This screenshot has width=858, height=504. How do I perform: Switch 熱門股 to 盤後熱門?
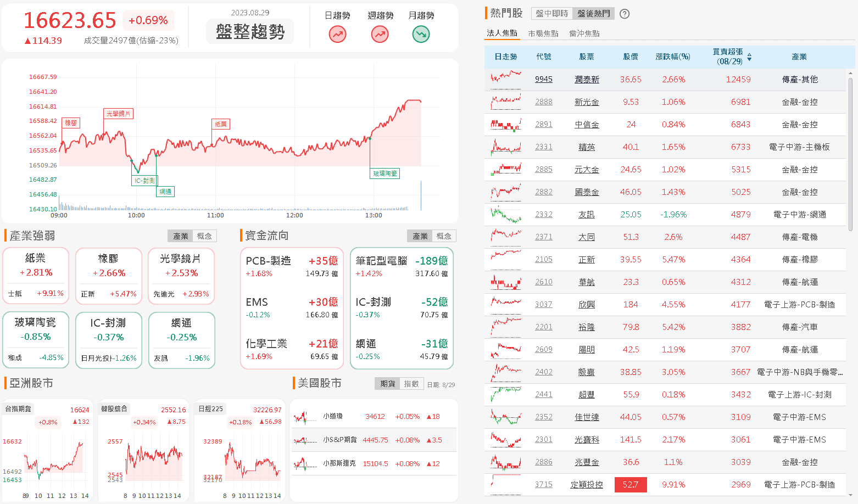(x=593, y=14)
